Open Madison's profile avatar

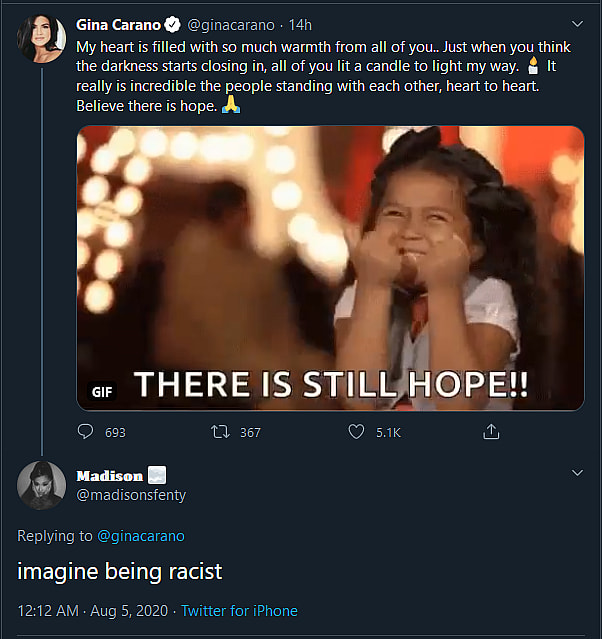point(41,485)
